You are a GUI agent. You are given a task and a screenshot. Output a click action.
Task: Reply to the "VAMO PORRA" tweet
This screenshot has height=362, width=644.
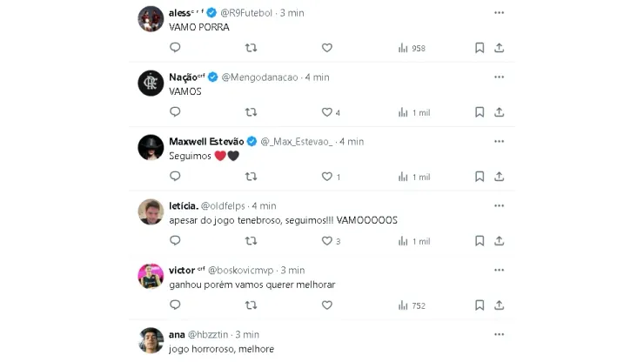click(x=175, y=48)
